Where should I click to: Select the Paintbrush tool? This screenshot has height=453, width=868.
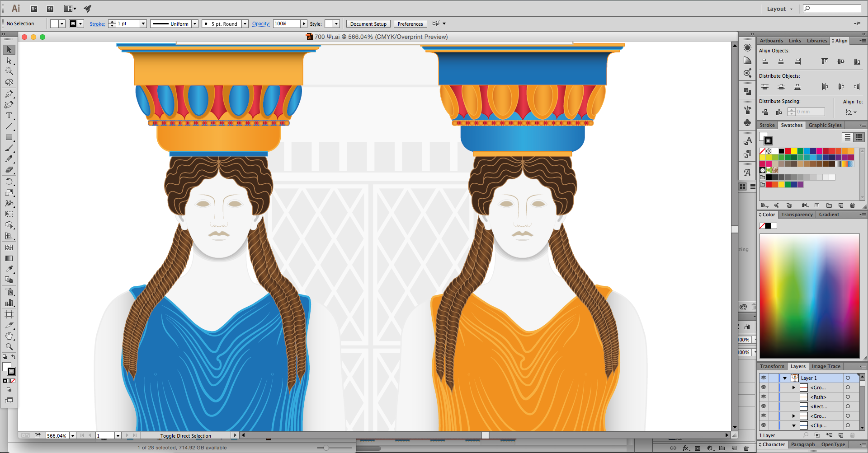[x=9, y=148]
